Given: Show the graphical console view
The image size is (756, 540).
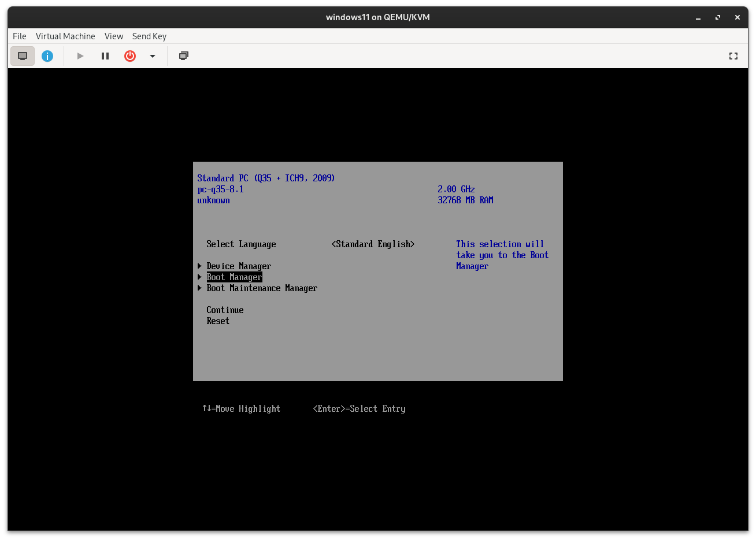Looking at the screenshot, I should pyautogui.click(x=23, y=56).
